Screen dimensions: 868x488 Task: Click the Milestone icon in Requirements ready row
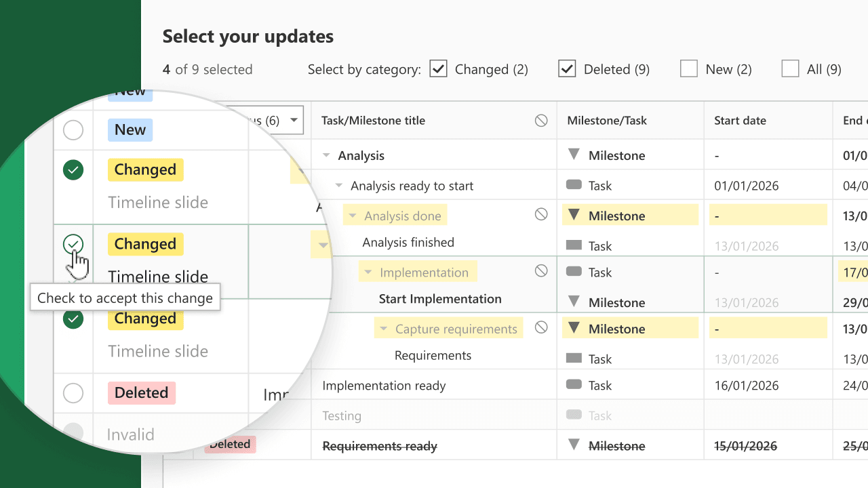(574, 445)
